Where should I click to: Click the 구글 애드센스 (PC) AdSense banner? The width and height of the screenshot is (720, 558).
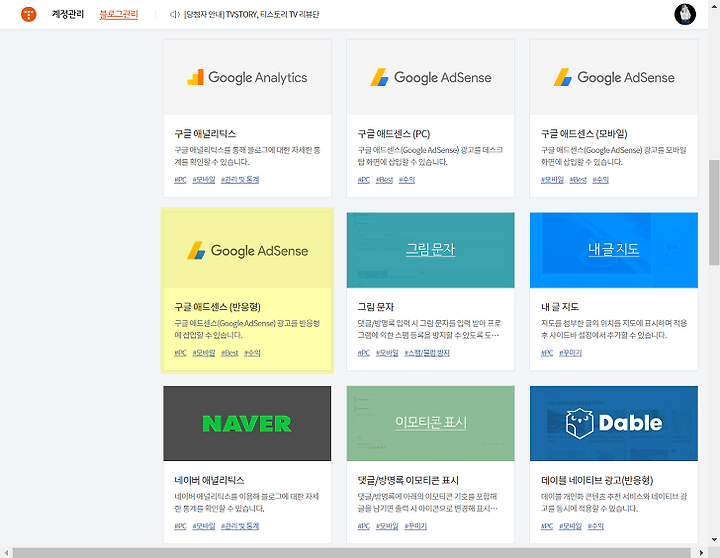[430, 77]
